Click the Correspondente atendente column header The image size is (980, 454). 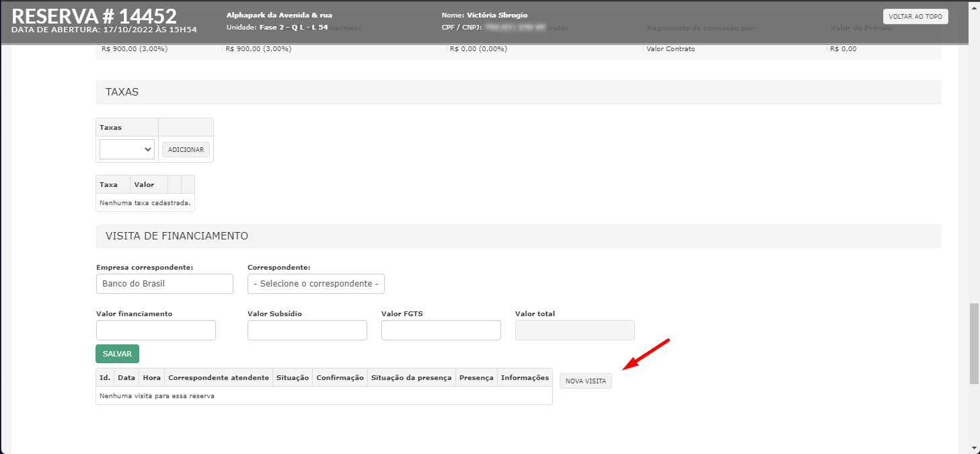pyautogui.click(x=219, y=378)
